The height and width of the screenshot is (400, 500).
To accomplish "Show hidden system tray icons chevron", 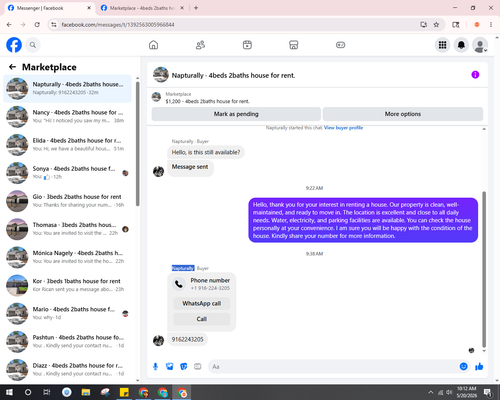I will 431,392.
